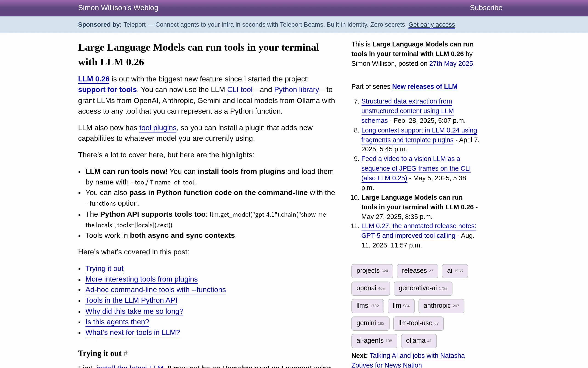Jump to Ad-hoc command-line tools with --functions
588x368 pixels.
click(x=155, y=290)
